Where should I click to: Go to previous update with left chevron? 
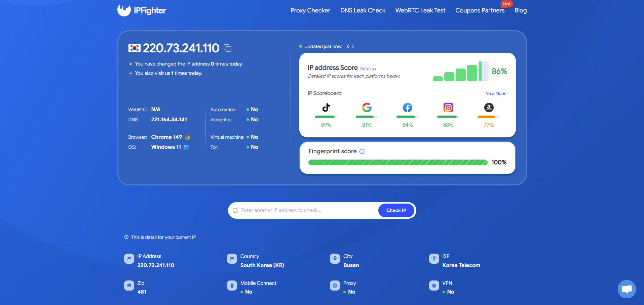coord(348,46)
